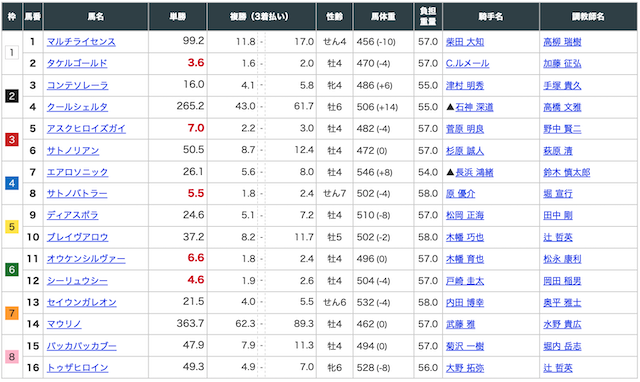The height and width of the screenshot is (382, 640).
Task: Click the blue frame 4 badge
Action: coord(12,183)
